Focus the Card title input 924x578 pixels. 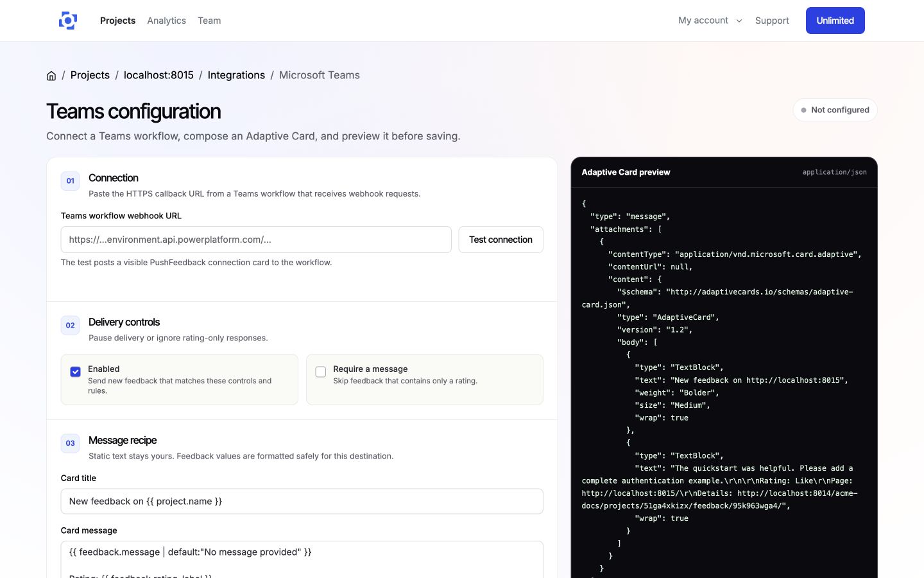[302, 502]
